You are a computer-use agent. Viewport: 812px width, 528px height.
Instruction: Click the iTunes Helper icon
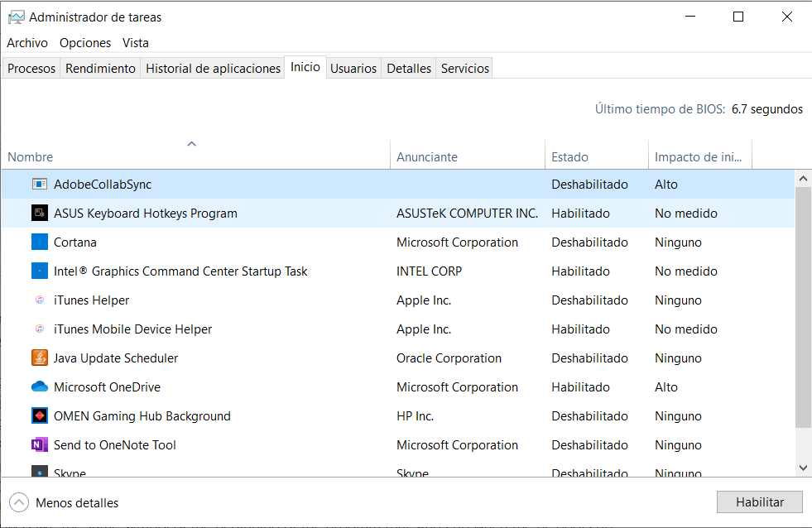40,300
